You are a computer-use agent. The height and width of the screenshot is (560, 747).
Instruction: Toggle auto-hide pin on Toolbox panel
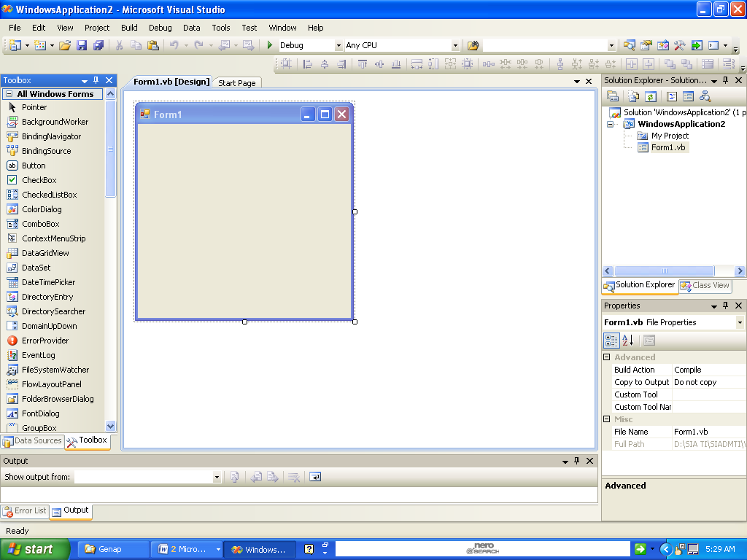96,80
